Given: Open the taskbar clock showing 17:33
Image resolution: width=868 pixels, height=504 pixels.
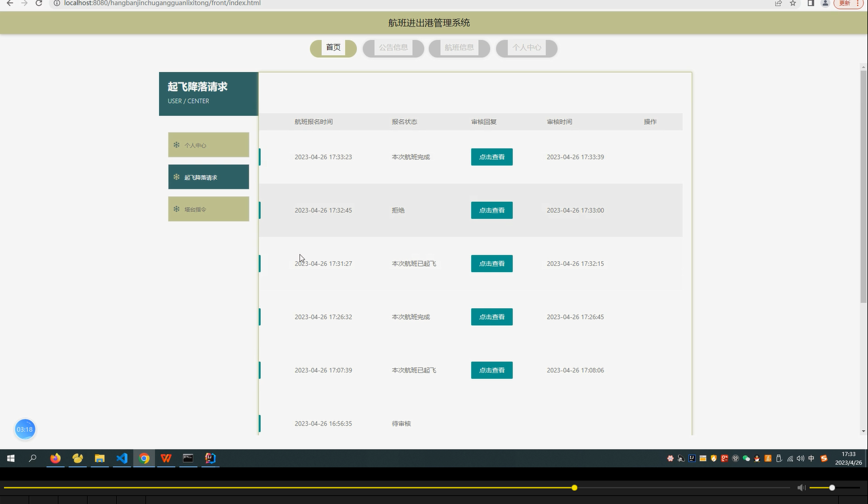Looking at the screenshot, I should (849, 458).
